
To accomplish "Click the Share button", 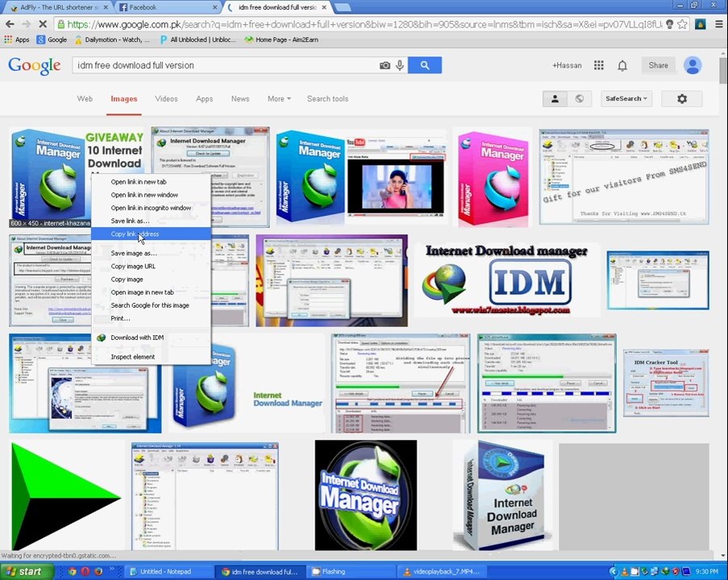I will click(x=658, y=65).
